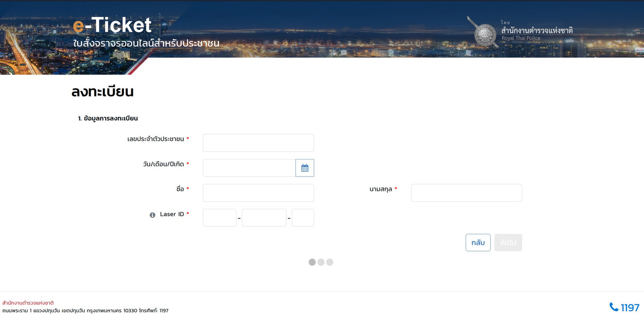The image size is (644, 318).
Task: Focus the last Laser ID box
Action: pos(303,218)
